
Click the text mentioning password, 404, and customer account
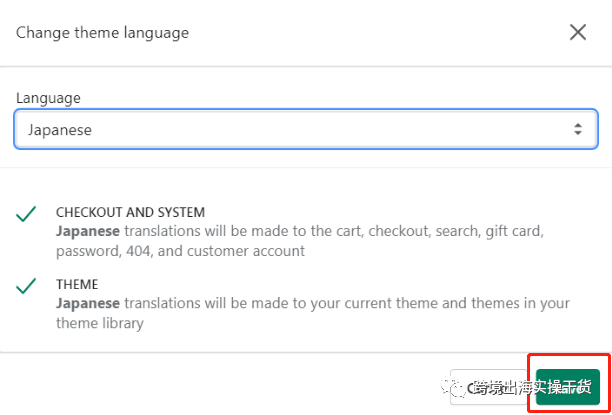click(180, 251)
